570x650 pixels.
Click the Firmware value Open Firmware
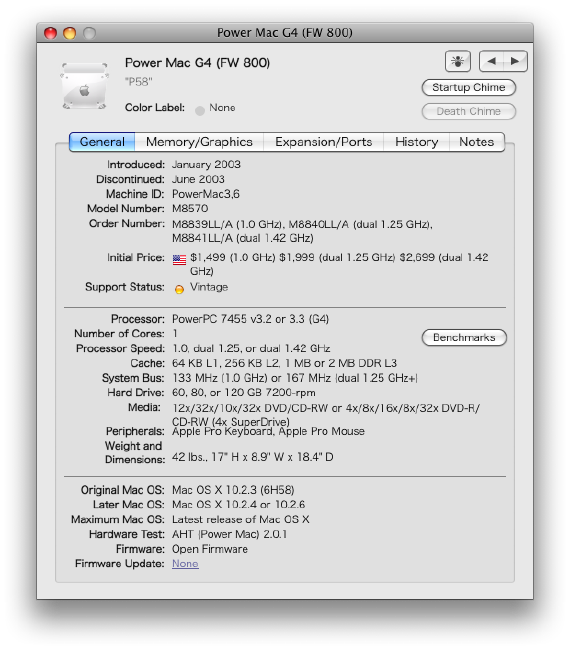click(210, 549)
